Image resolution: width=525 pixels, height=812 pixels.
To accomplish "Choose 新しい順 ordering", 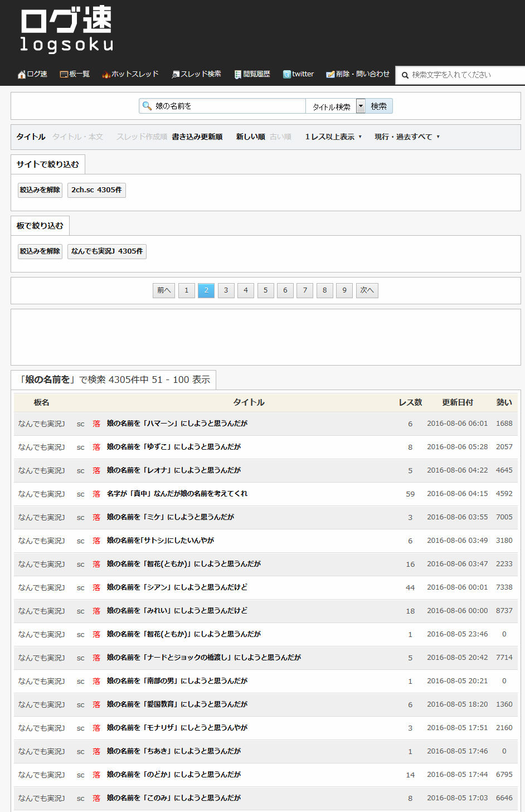I will (x=250, y=137).
